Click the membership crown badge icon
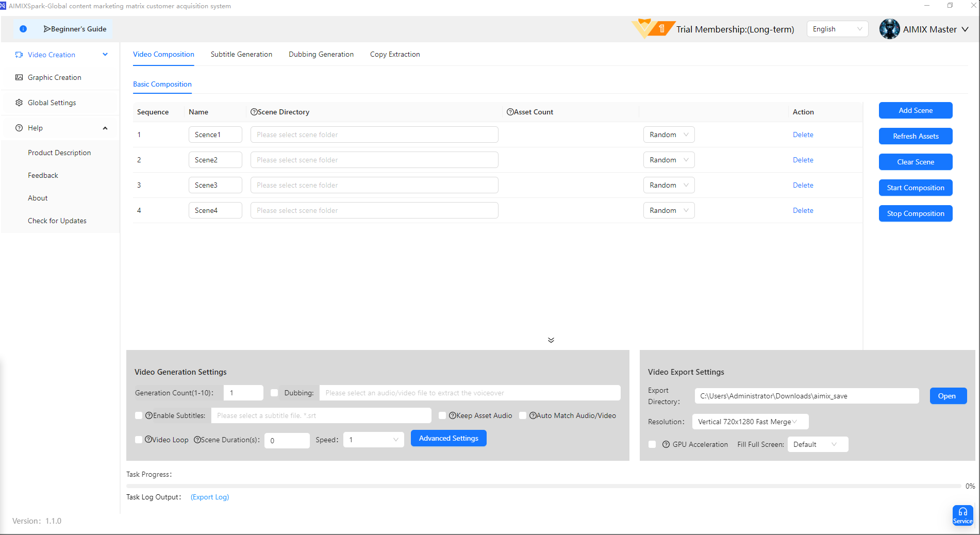The width and height of the screenshot is (980, 535). [x=652, y=28]
